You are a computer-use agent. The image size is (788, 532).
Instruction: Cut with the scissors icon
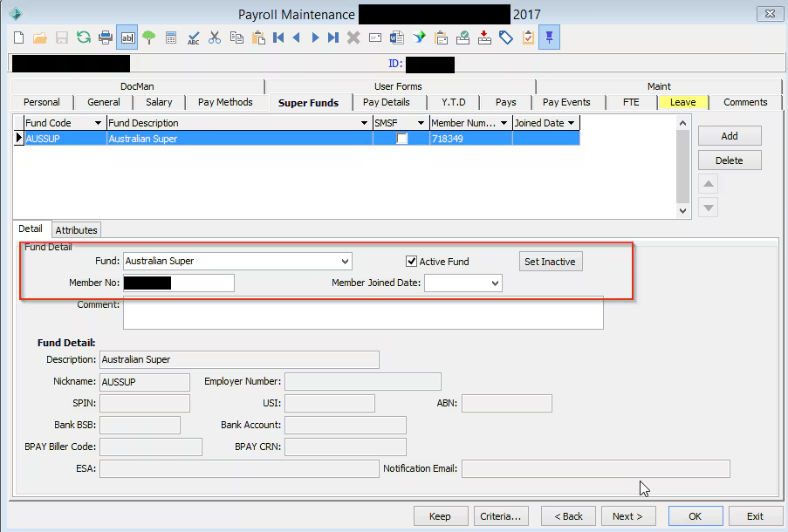coord(215,38)
